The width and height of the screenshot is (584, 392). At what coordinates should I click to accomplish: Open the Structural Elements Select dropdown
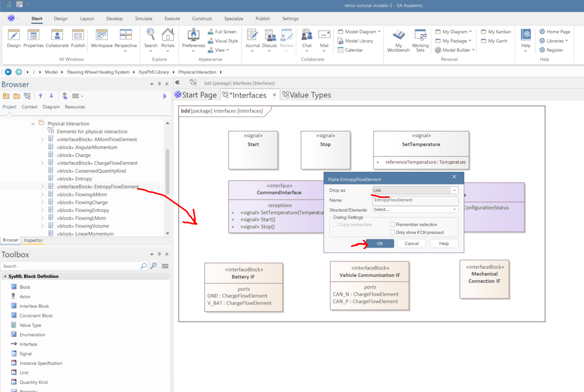[x=454, y=210]
